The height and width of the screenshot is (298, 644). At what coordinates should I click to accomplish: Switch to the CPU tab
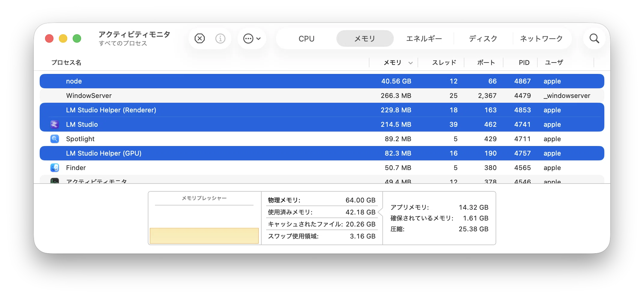(x=306, y=38)
